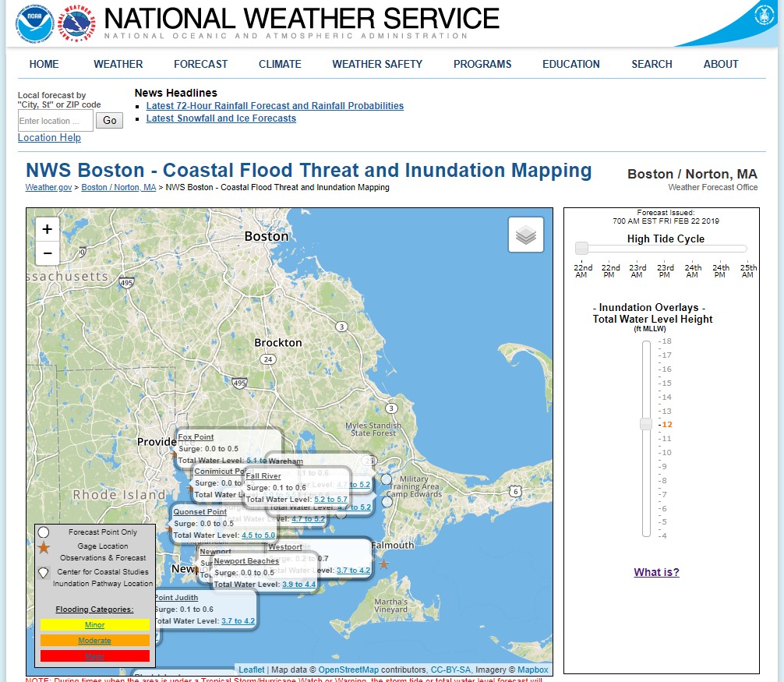Open Latest 72-Hour Rainfall Forecast link

(x=274, y=106)
